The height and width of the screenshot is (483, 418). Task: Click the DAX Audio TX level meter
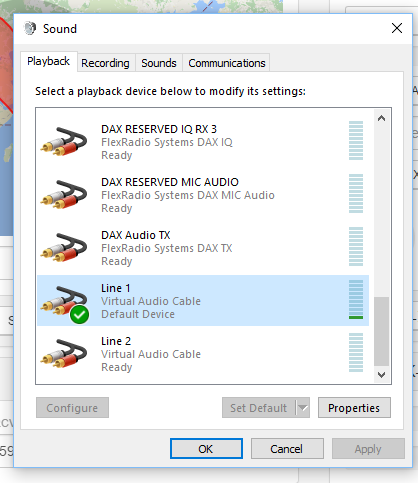[356, 246]
